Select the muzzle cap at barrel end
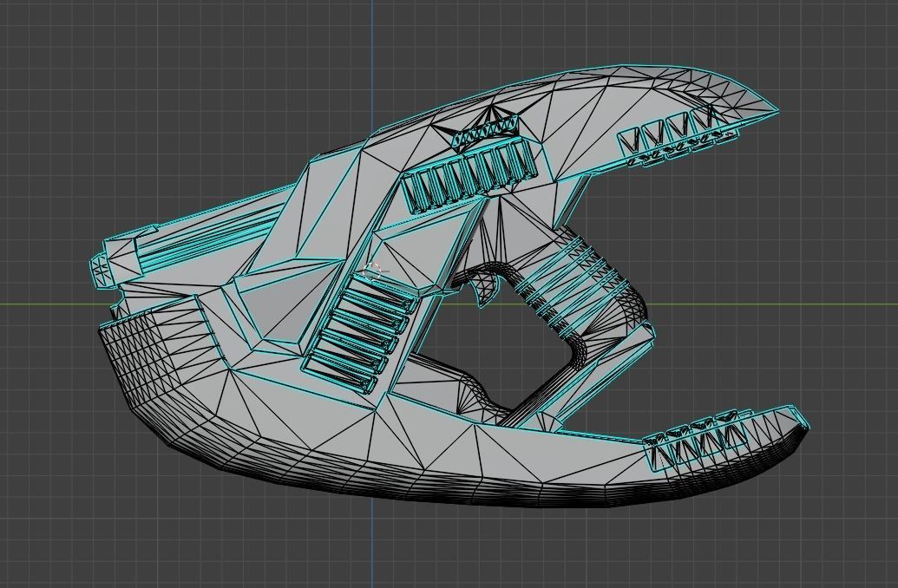 click(102, 271)
